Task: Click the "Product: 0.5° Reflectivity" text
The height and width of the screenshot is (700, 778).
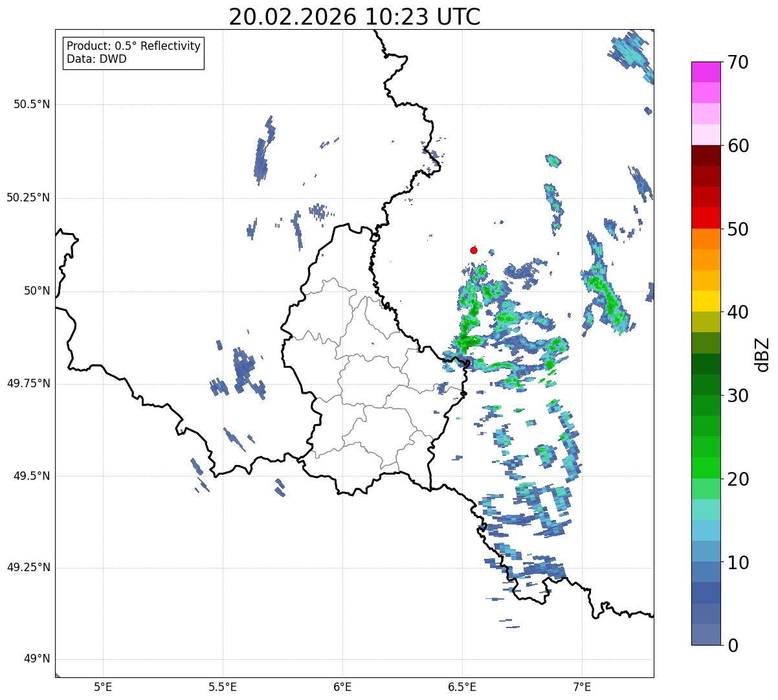Action: click(x=134, y=47)
